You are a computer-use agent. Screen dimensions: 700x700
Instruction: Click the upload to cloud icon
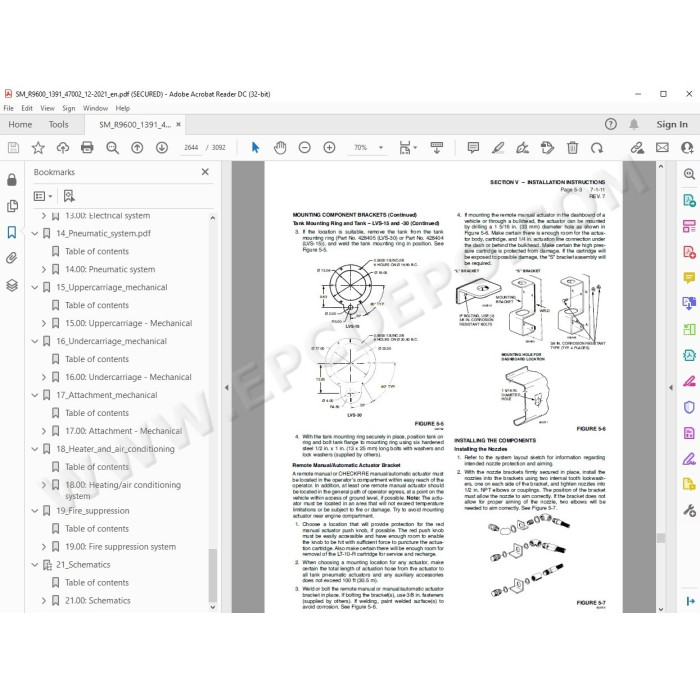62,147
